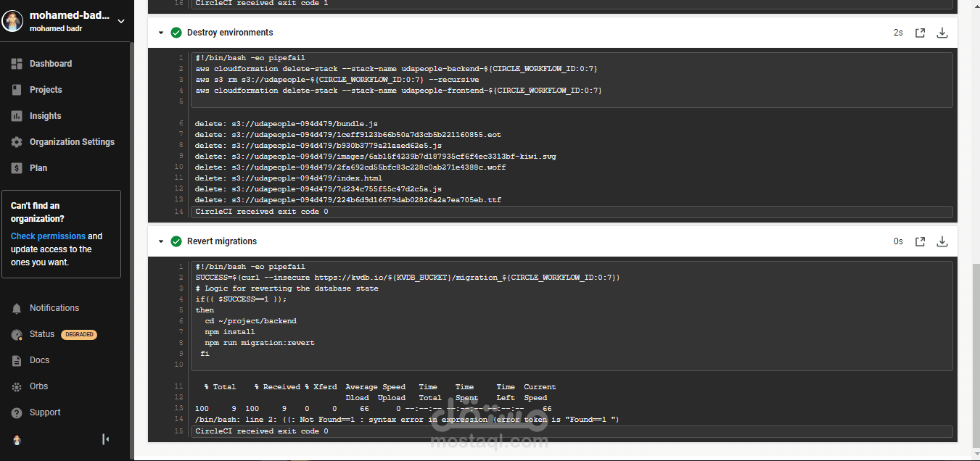This screenshot has height=461, width=980.
Task: Click green success icon of Revert migrations
Action: (176, 241)
